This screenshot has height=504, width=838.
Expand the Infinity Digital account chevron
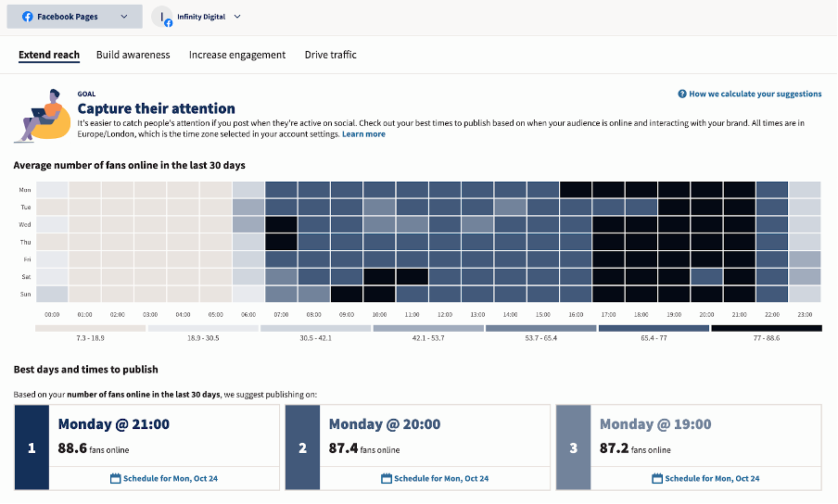pos(237,17)
